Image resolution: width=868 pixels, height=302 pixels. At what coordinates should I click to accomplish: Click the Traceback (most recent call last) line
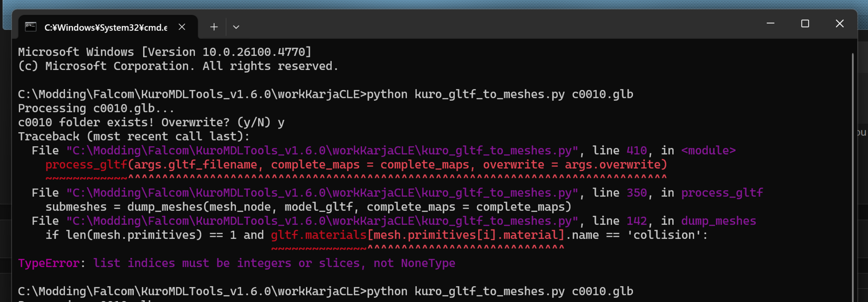click(134, 136)
